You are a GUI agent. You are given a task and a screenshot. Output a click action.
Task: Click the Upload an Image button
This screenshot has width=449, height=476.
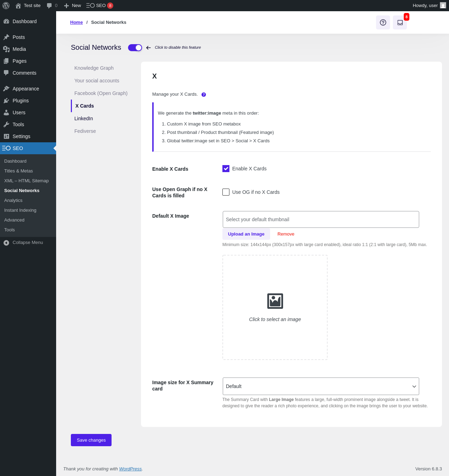(246, 234)
